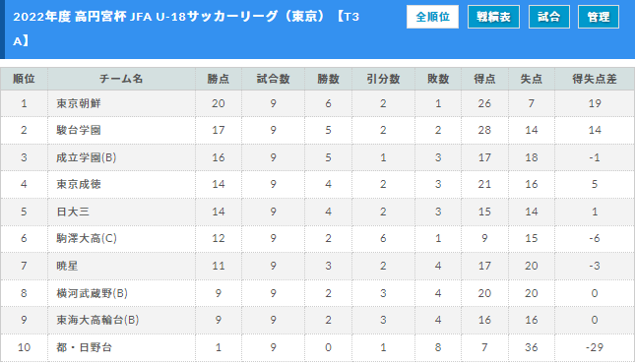
Task: Select team 日大三
Action: pyautogui.click(x=73, y=212)
